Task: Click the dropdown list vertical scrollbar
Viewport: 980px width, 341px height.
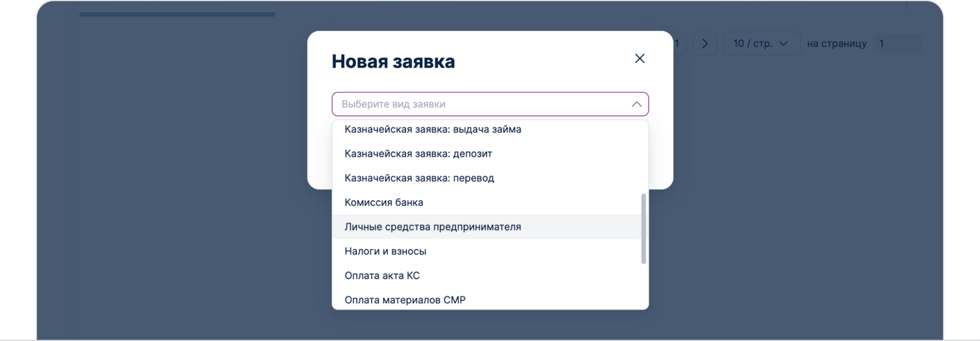Action: tap(643, 229)
